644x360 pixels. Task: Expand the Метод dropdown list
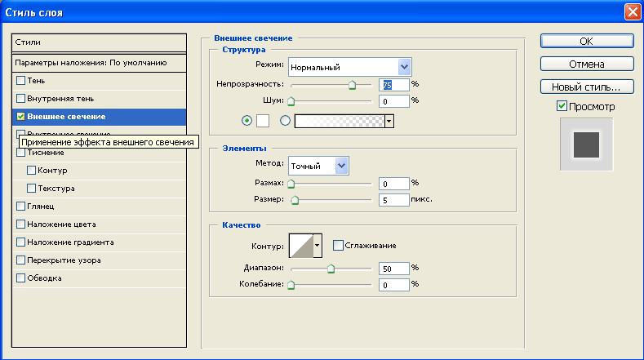point(342,165)
